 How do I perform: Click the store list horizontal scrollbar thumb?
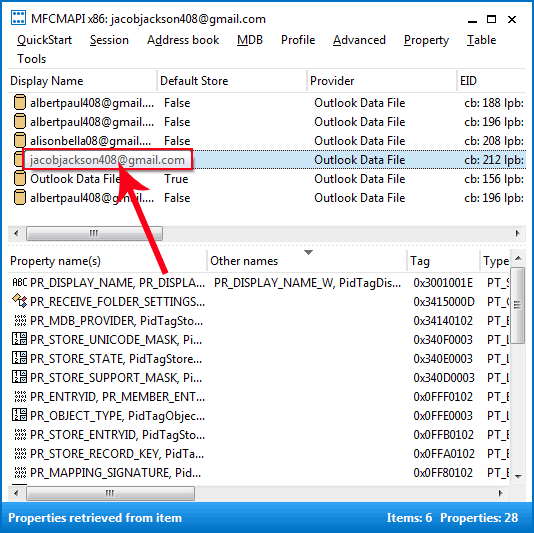[94, 233]
